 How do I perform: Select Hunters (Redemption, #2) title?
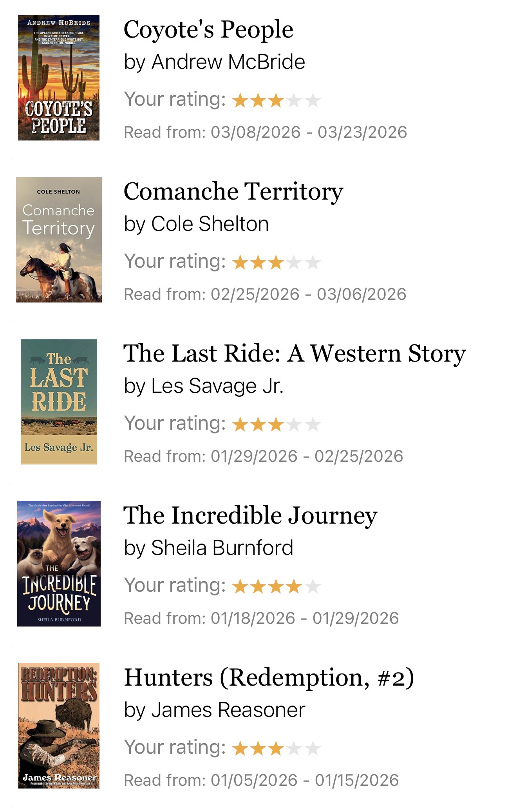pyautogui.click(x=269, y=678)
